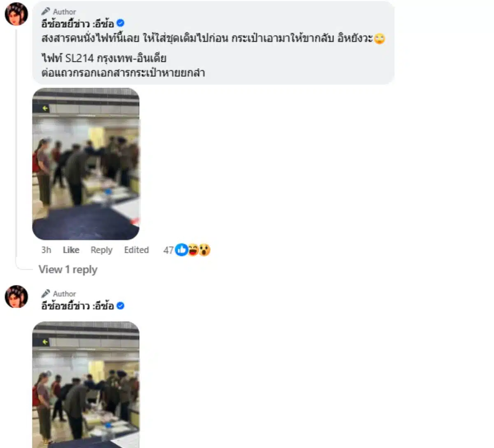Screen dimensions: 494x448
Task: Click rolling-eyes emoji in comment text
Action: click(x=380, y=39)
